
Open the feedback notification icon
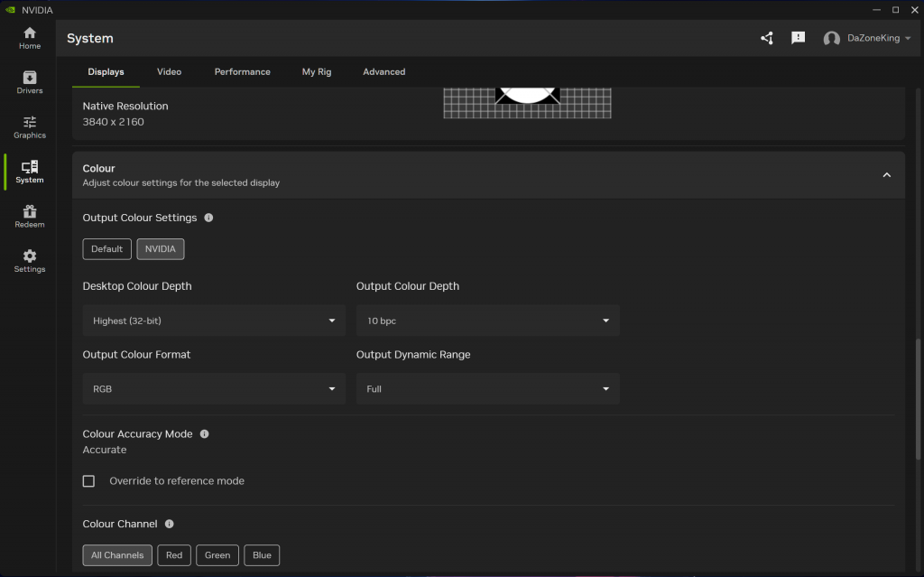coord(798,38)
